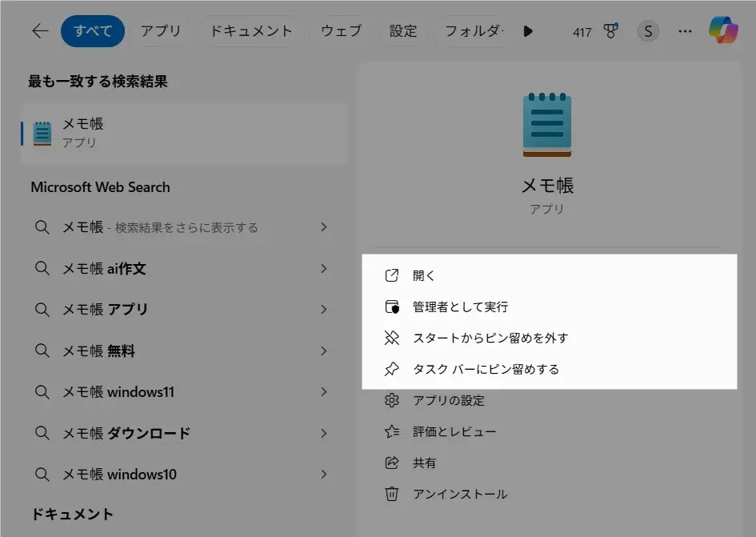The image size is (756, 537).
Task: Switch to the 設定 filter tab
Action: pos(403,31)
